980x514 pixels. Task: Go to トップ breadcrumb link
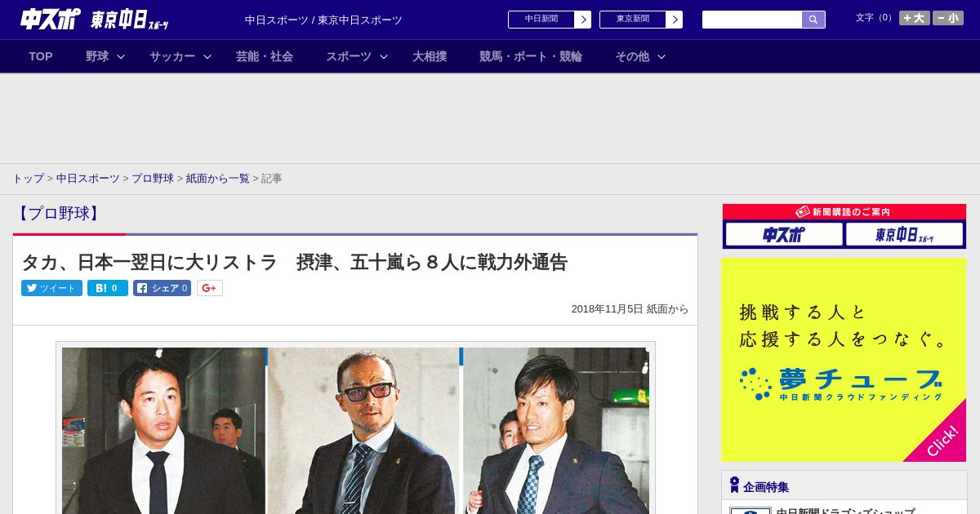pyautogui.click(x=28, y=178)
